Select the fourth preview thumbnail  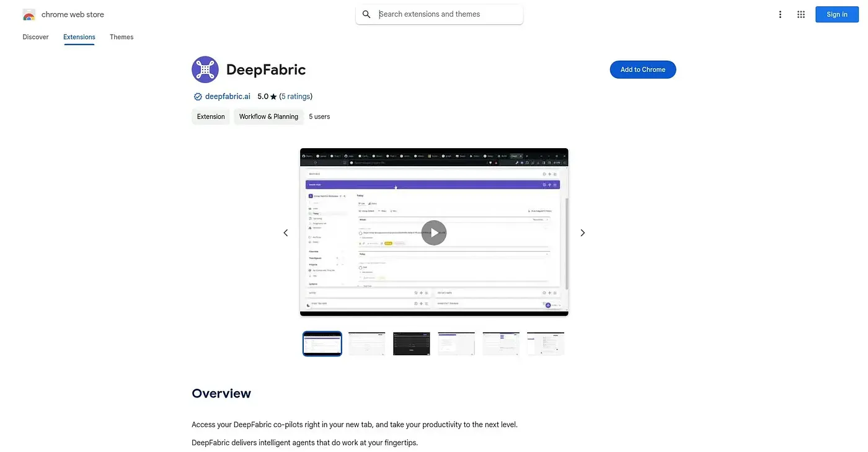coord(456,343)
